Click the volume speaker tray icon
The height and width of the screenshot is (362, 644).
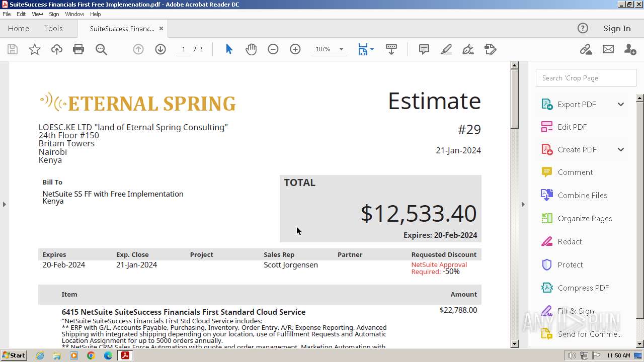pyautogui.click(x=572, y=355)
